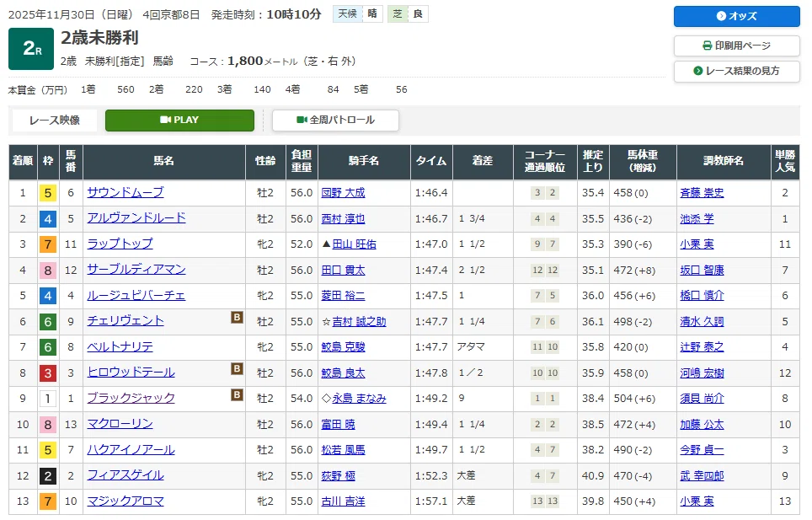Open jockey 吉村 誠之助 link
Screen dimensions: 812x520
359,322
